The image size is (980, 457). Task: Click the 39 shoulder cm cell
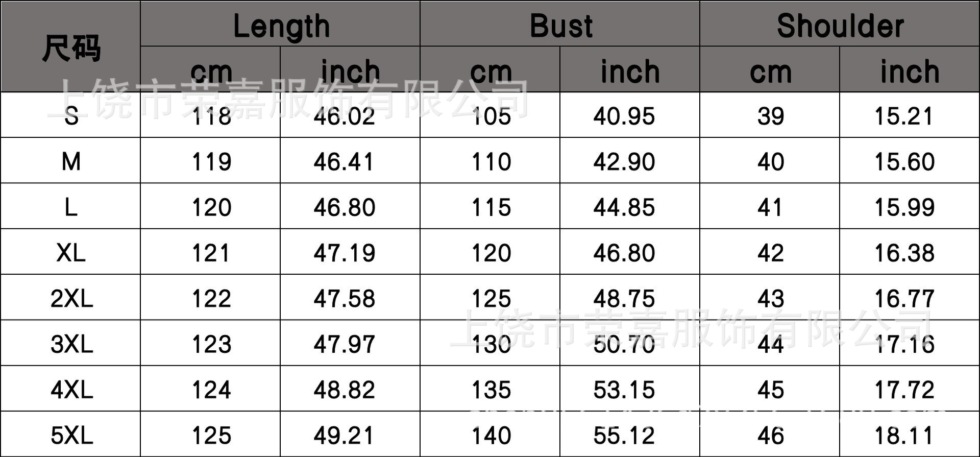click(x=770, y=116)
